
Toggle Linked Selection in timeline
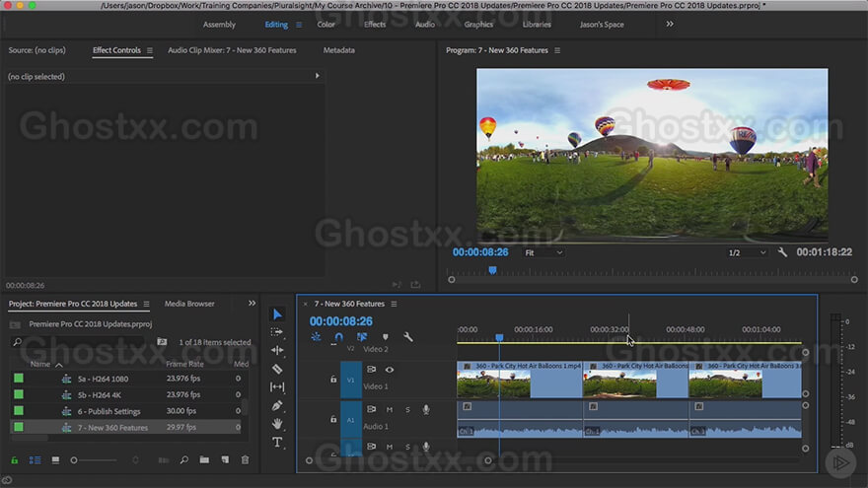(362, 337)
